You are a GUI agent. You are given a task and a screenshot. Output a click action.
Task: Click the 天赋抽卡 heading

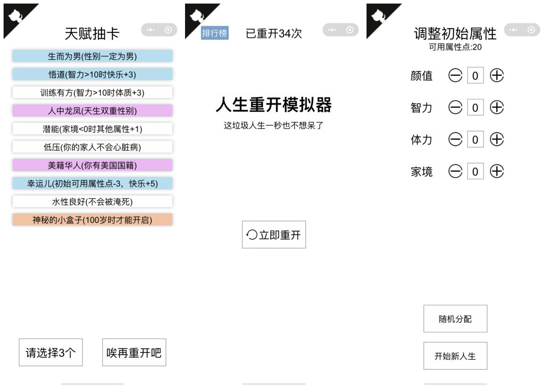[x=92, y=34]
